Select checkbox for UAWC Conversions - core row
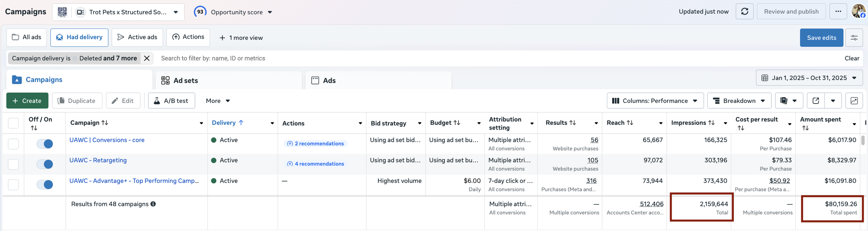This screenshot has width=868, height=231. pos(13,144)
